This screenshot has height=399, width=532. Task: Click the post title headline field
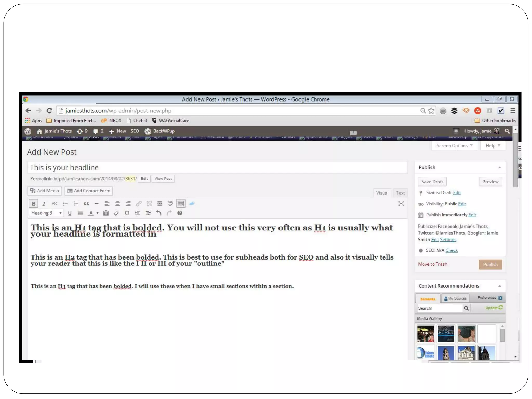tap(217, 168)
